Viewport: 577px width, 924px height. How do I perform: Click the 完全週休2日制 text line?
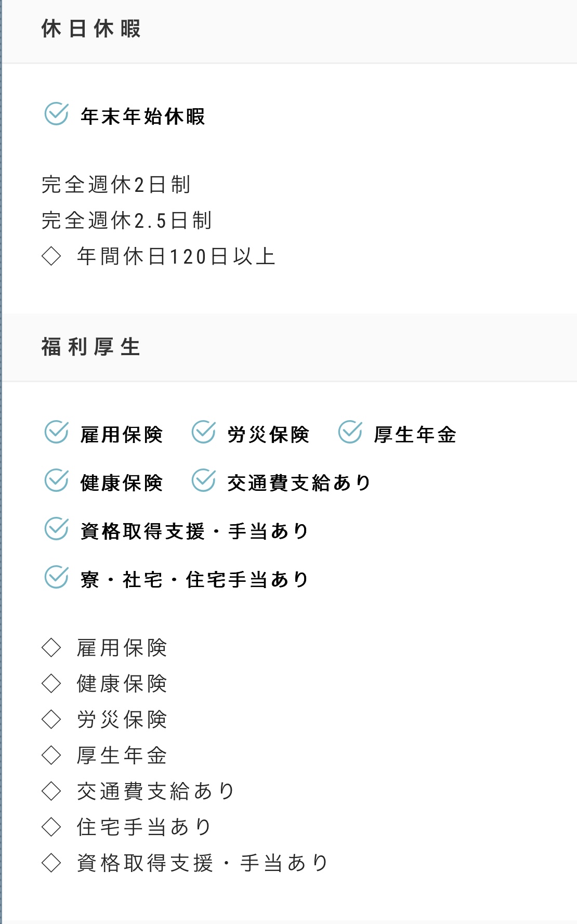[x=116, y=185]
